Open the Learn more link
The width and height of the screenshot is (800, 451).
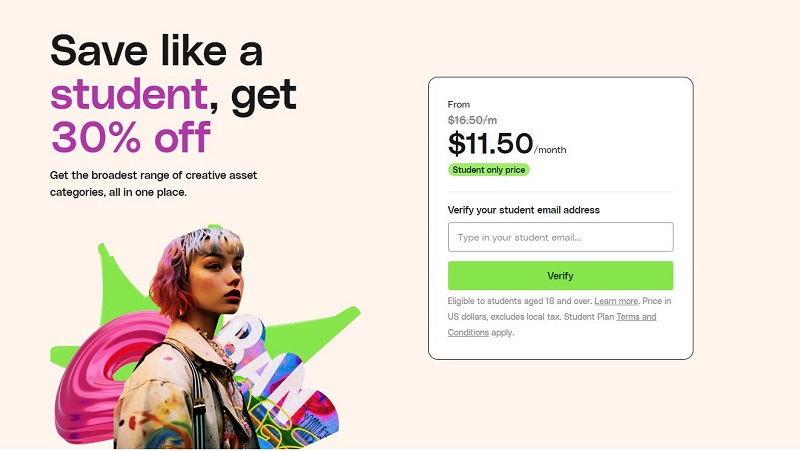click(x=616, y=301)
